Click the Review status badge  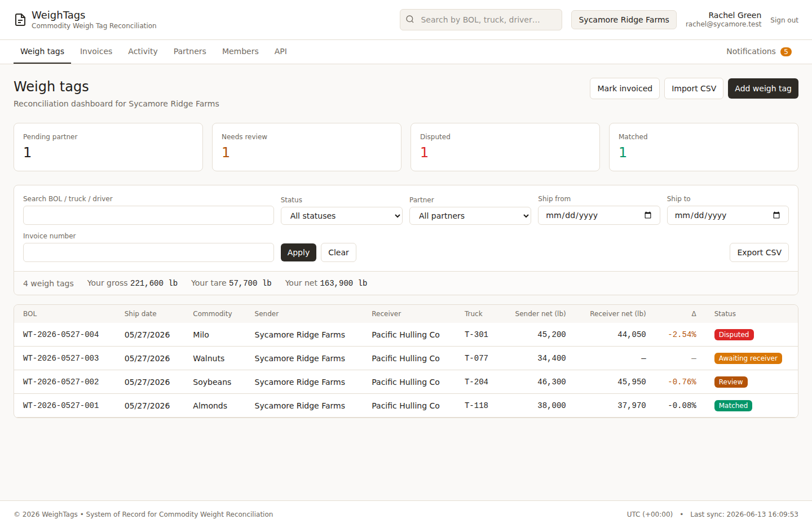coord(731,382)
